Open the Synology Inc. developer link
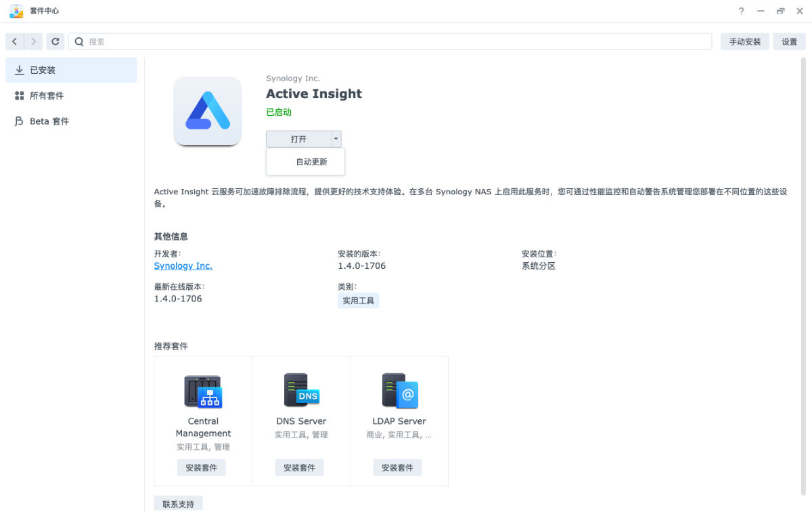Image resolution: width=812 pixels, height=512 pixels. [183, 265]
